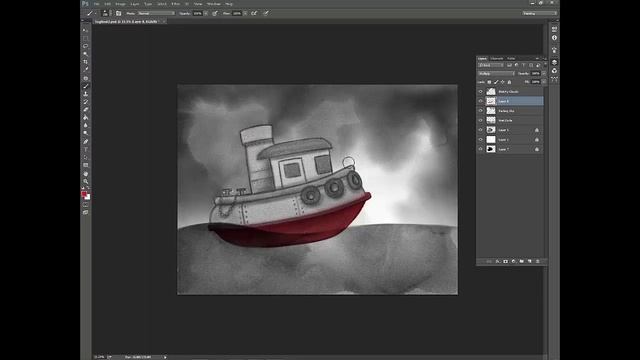Switch to the Channels tab
The height and width of the screenshot is (360, 640).
click(x=497, y=58)
